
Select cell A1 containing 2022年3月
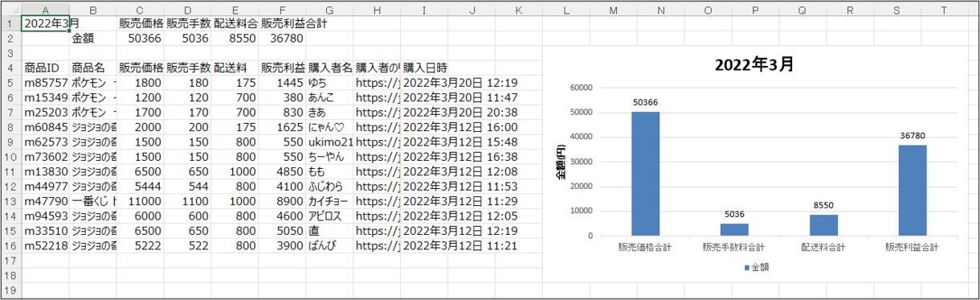coord(46,23)
